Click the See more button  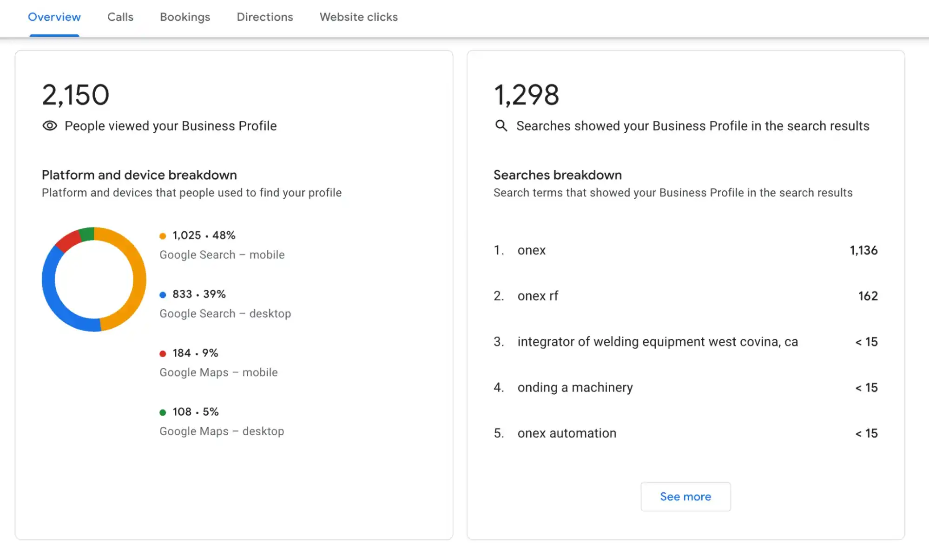click(x=685, y=496)
